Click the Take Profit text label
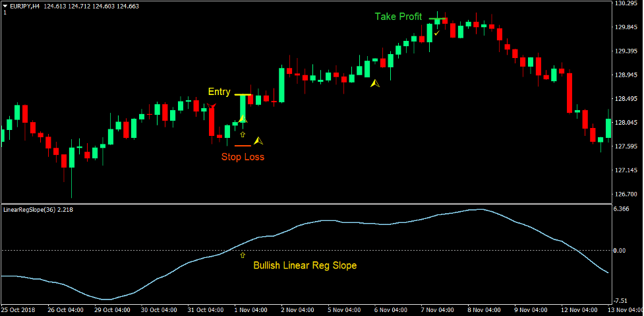Viewport: 644px width, 316px height. point(399,16)
